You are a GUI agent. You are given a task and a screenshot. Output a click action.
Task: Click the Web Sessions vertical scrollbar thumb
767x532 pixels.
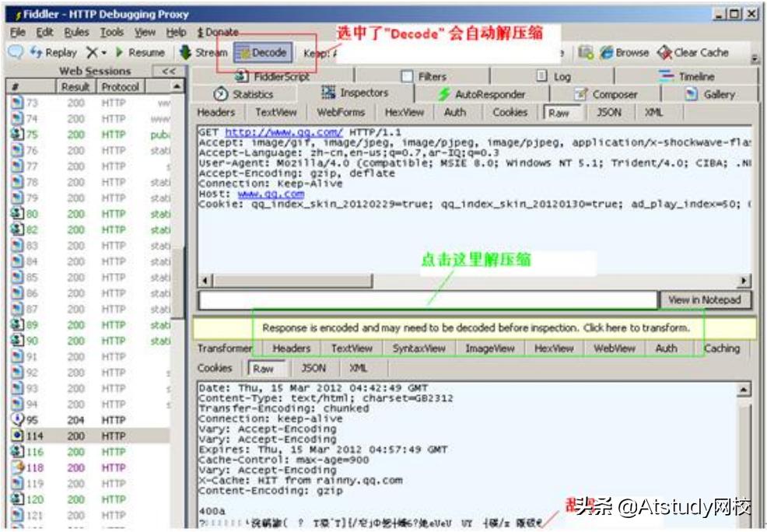click(177, 284)
